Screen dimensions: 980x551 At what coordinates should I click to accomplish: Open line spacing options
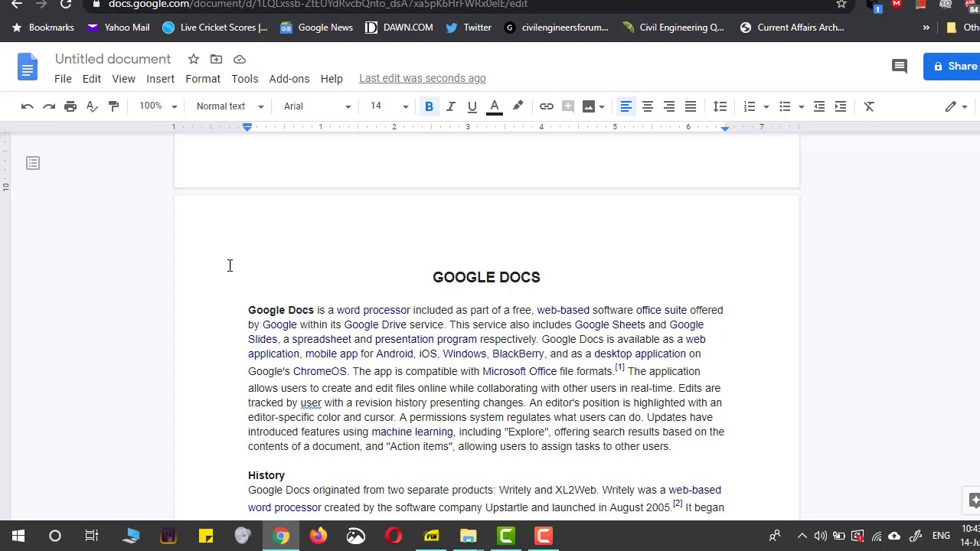click(x=720, y=106)
